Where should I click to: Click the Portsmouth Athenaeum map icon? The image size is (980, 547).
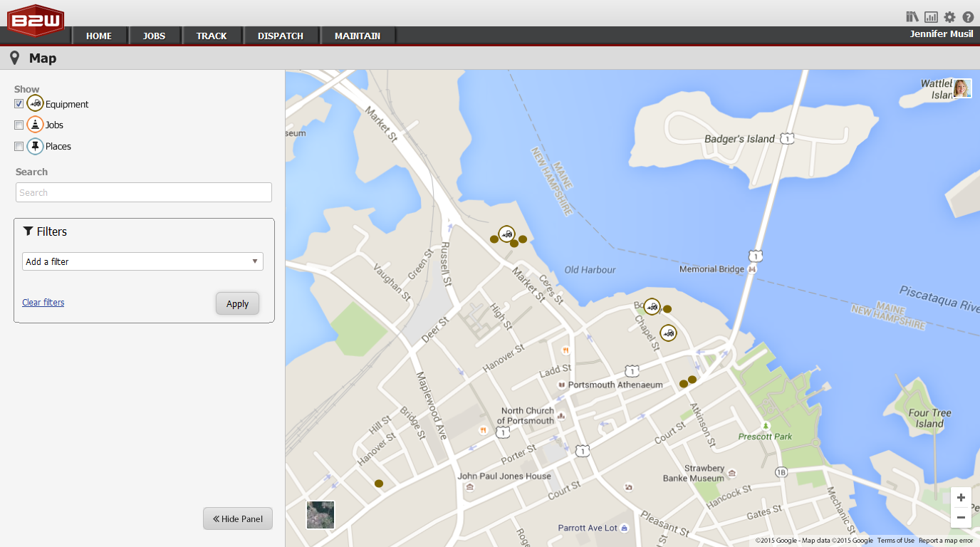561,385
